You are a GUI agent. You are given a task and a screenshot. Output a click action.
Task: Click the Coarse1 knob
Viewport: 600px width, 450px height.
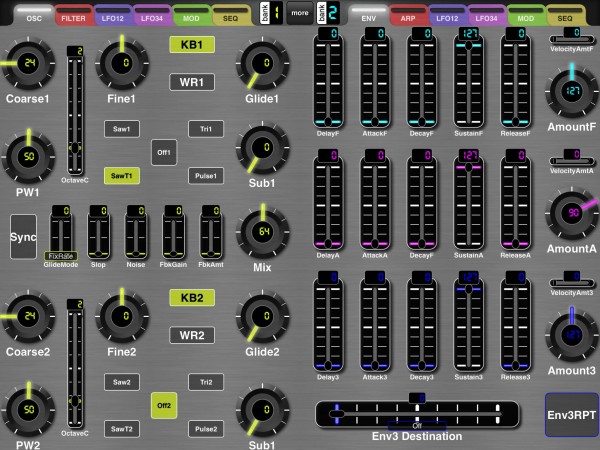point(29,63)
